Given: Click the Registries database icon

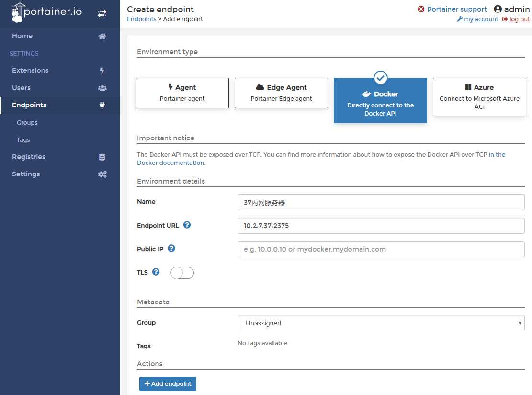Looking at the screenshot, I should (102, 157).
